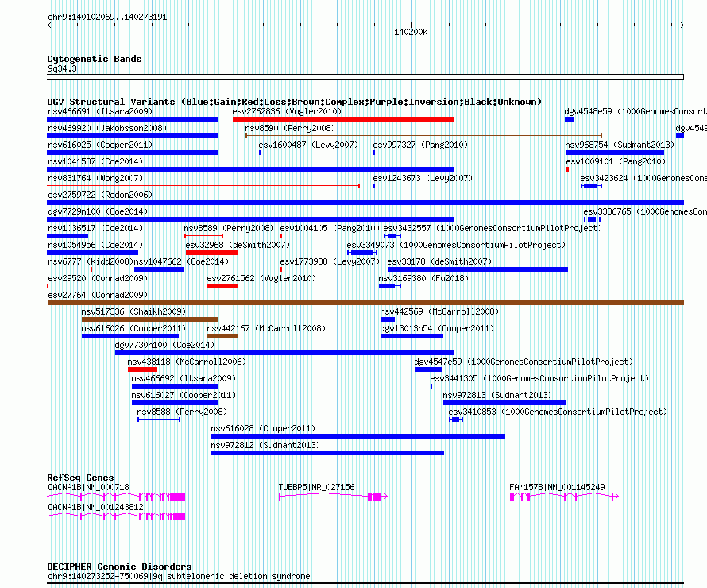
Task: Select esv1243673 (Levy2007) label
Action: [423, 178]
